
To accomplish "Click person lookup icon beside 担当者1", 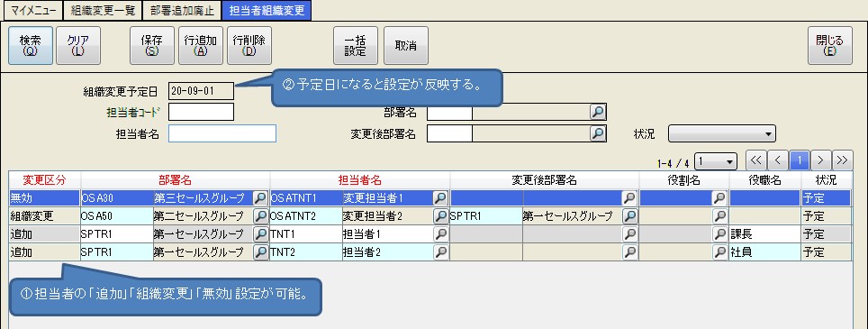I will coord(440,234).
